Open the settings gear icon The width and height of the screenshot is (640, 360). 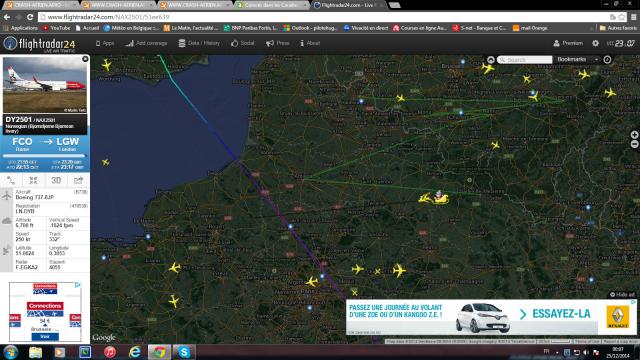596,43
